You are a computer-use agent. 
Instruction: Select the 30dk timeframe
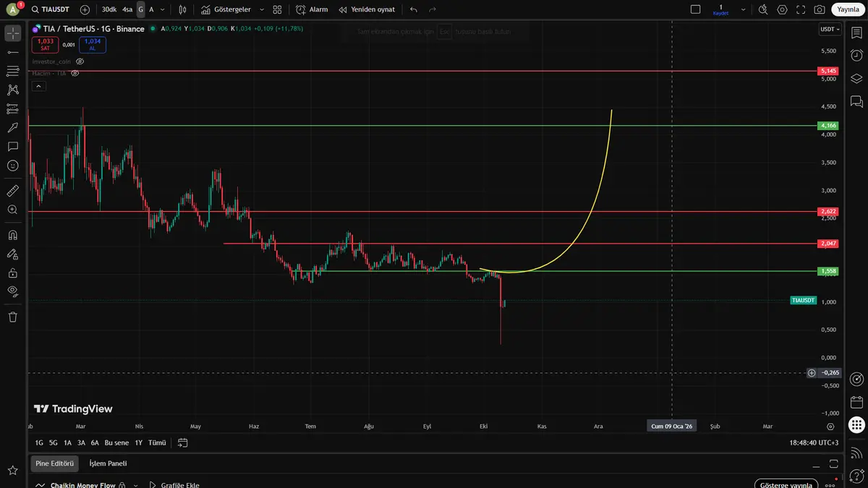(109, 9)
